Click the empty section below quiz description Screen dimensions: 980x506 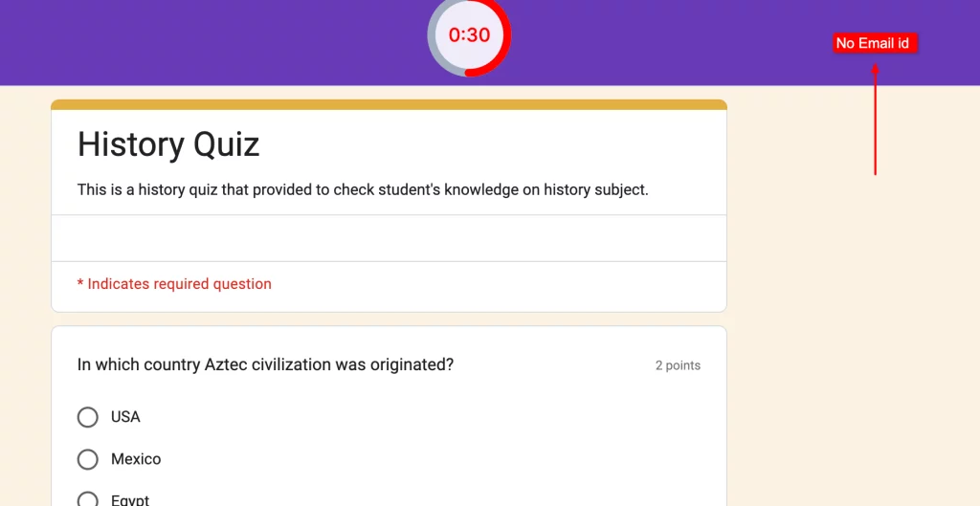(x=389, y=238)
